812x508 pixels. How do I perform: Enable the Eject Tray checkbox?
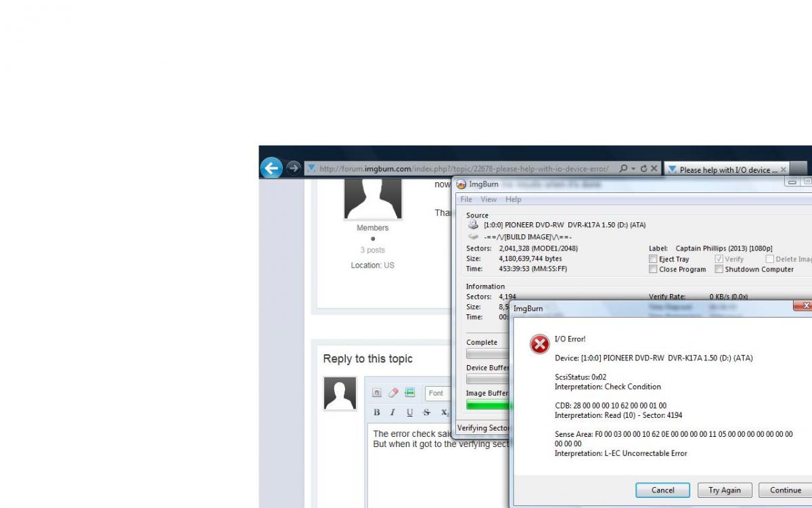[653, 259]
